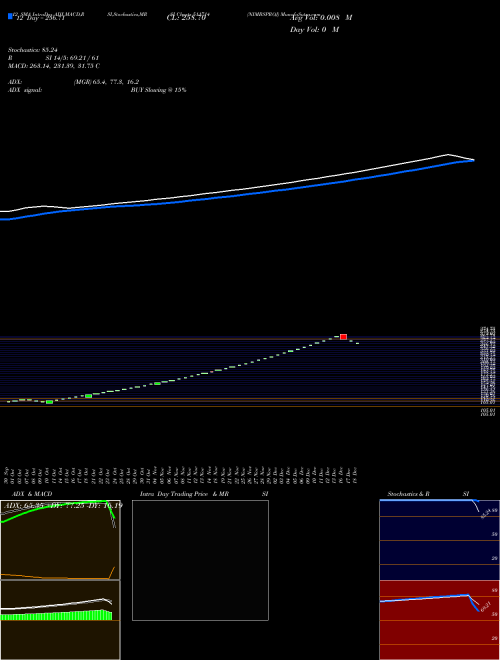
Task: Open the empty Intra Day Trading Price panel
Action: [200, 560]
